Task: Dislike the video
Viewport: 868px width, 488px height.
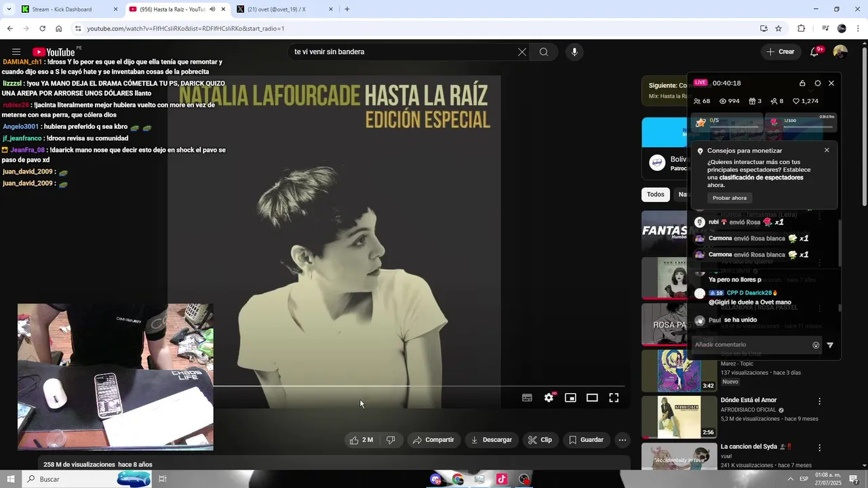Action: 391,440
